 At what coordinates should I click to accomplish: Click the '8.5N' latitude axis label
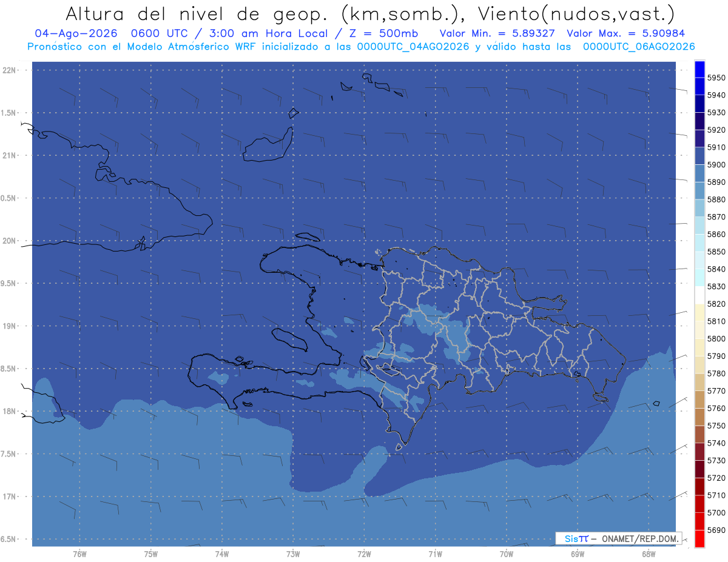coord(10,369)
